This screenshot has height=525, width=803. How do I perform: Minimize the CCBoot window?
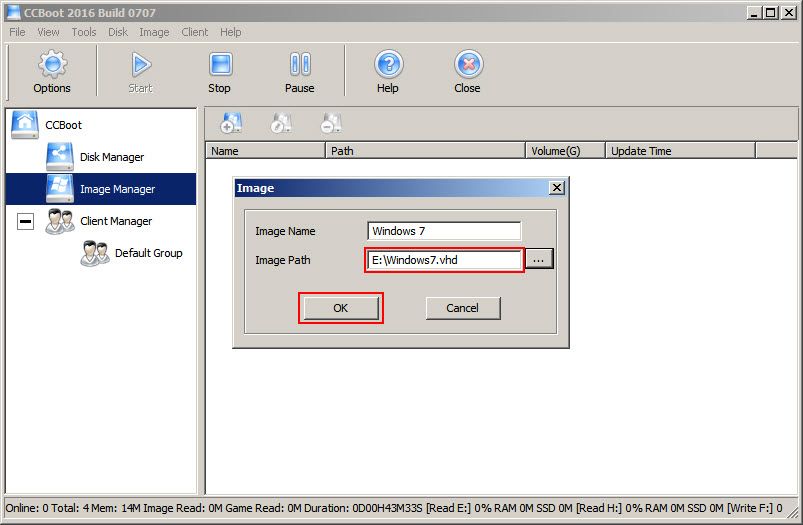coord(754,13)
